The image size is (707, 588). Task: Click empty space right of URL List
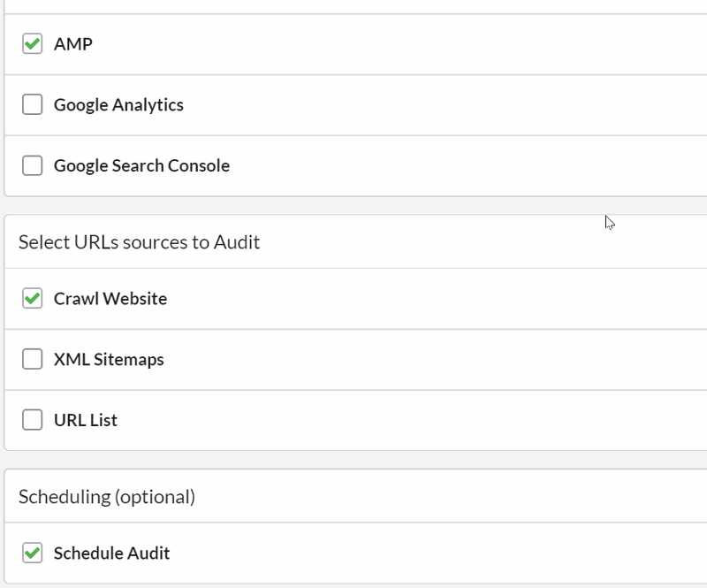(x=442, y=420)
